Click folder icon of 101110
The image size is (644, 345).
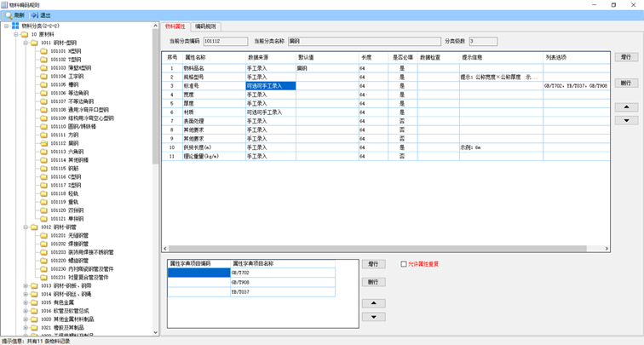44,126
